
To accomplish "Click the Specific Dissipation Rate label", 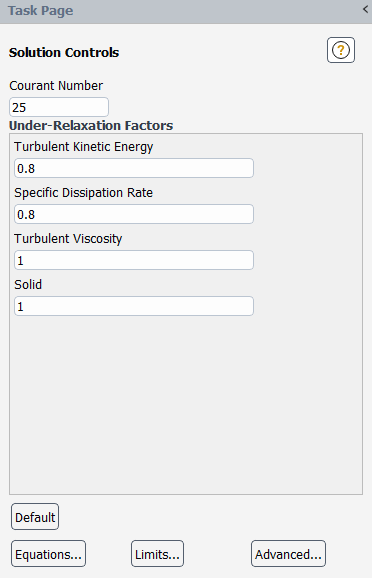I will [83, 193].
